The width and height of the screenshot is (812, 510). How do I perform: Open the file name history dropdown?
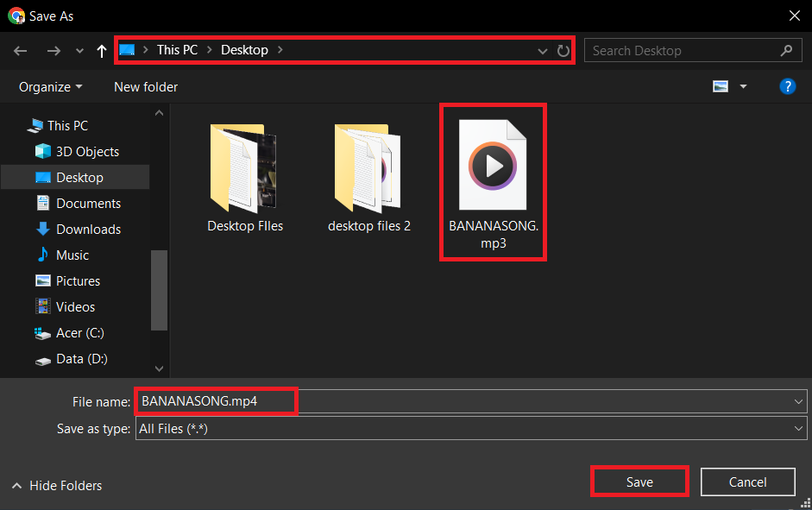[798, 400]
